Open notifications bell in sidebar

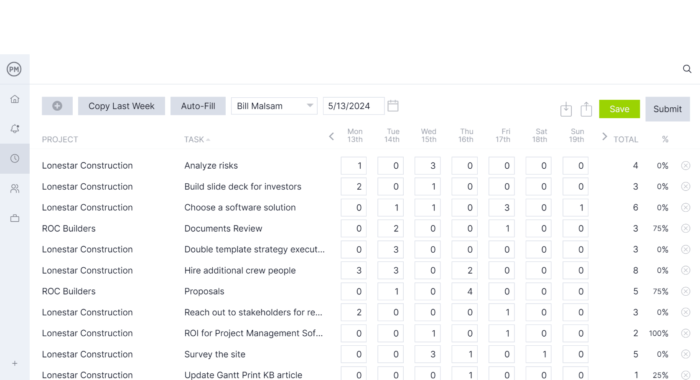pos(15,129)
